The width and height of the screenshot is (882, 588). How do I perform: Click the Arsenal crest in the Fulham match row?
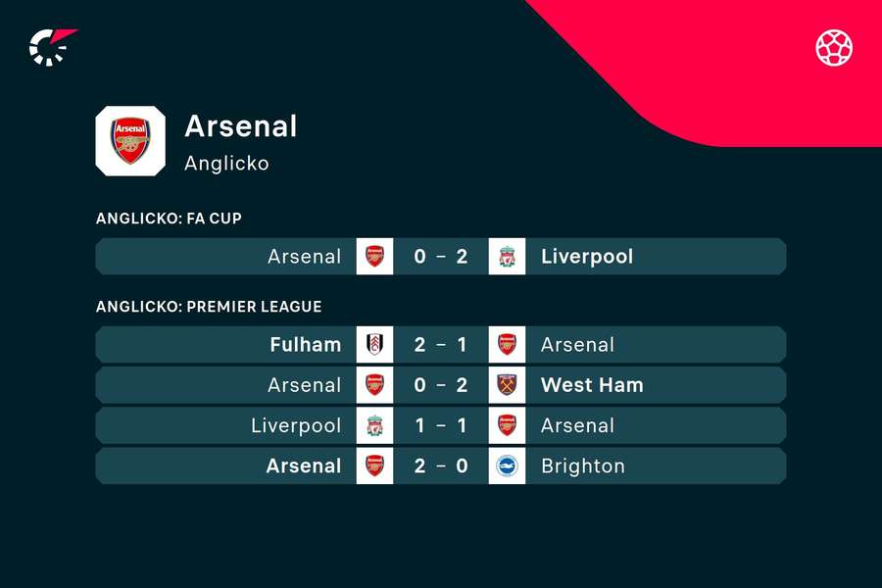(x=507, y=344)
